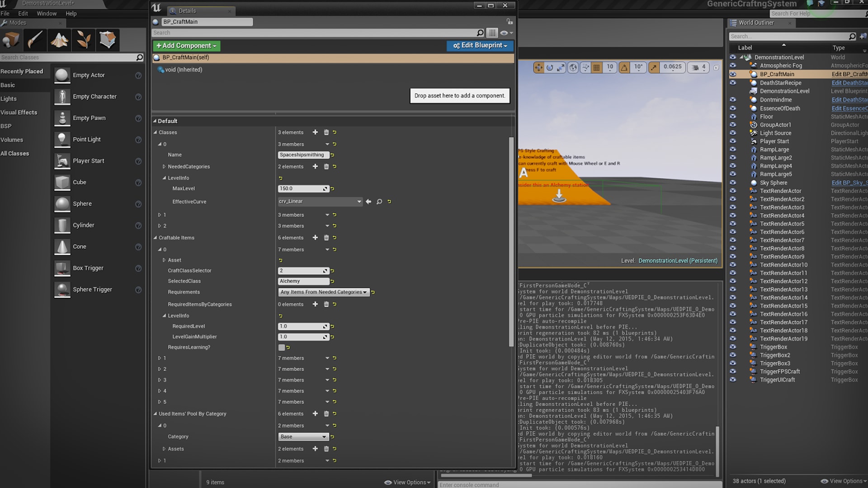Toggle Details panel lock icon

(x=509, y=22)
